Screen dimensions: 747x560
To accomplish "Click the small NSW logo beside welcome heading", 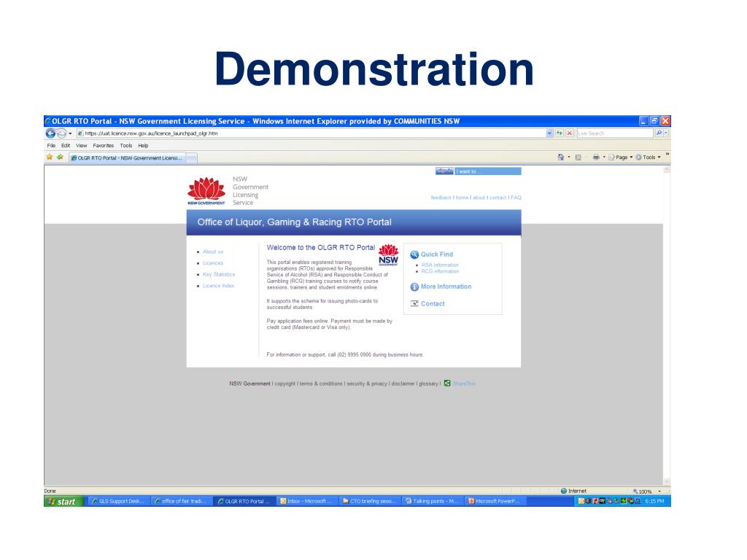I will click(x=388, y=254).
